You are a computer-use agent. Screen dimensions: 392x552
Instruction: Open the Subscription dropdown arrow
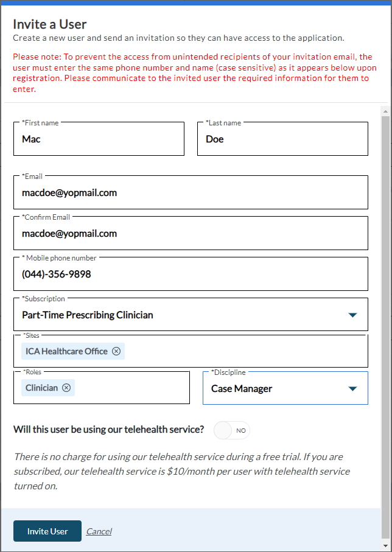click(352, 315)
